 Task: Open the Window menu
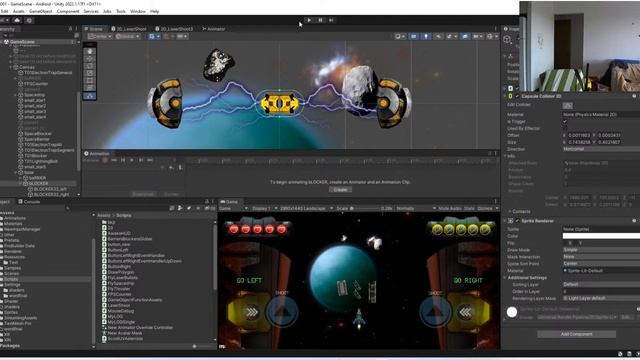point(138,11)
